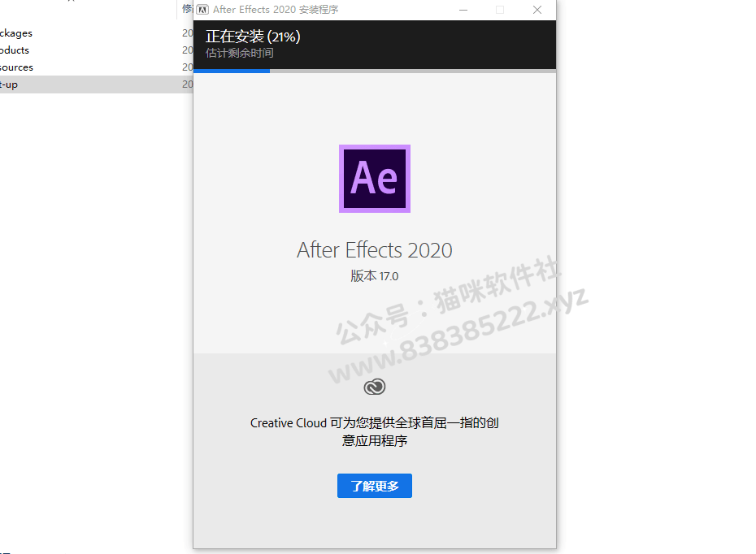Click the greyed-out maximize button
This screenshot has width=756, height=554.
500,10
